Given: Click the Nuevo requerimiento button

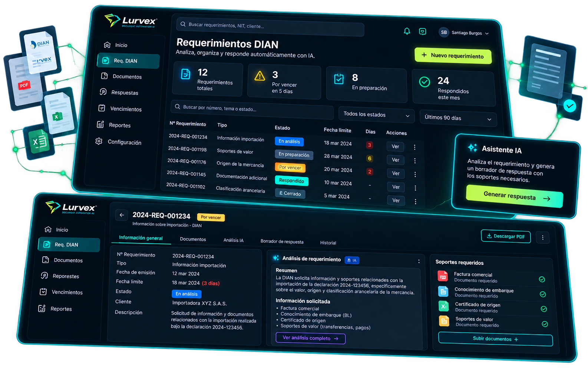Looking at the screenshot, I should coord(453,56).
